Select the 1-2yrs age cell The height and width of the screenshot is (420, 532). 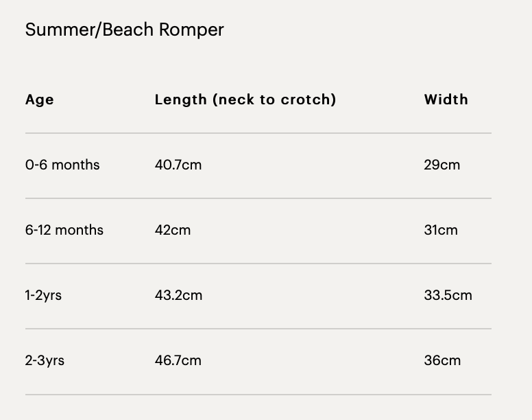44,295
